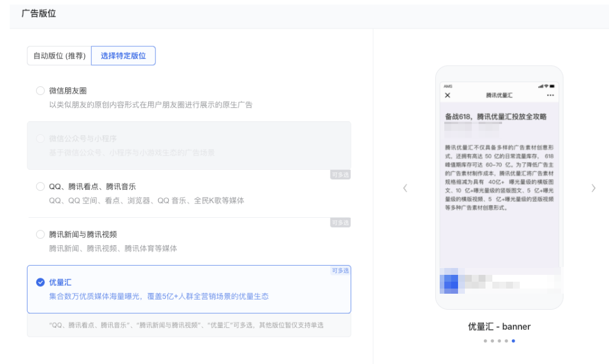Click 可多选 tag above 腾讯新闻 option
Screen dimensions: 609x364
pyautogui.click(x=340, y=222)
